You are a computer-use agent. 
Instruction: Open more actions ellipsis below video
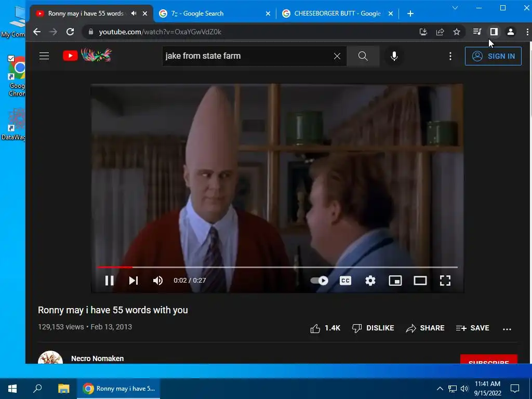[x=507, y=329]
